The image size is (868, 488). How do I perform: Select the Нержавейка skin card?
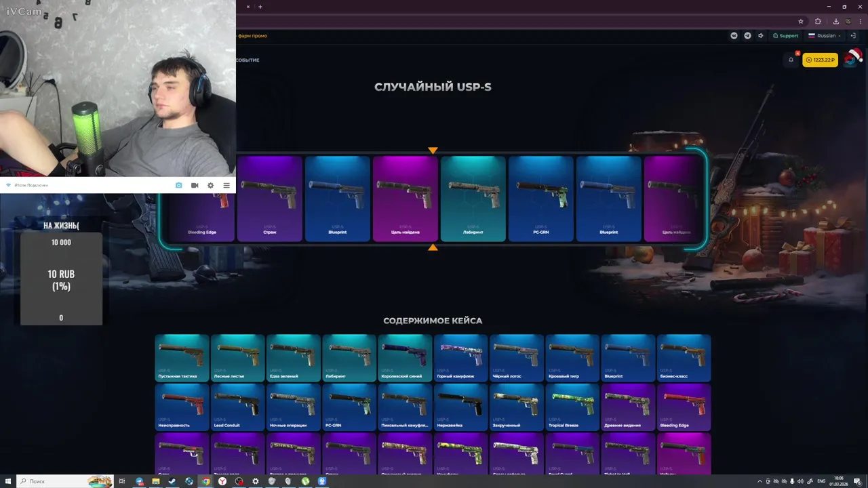click(461, 407)
